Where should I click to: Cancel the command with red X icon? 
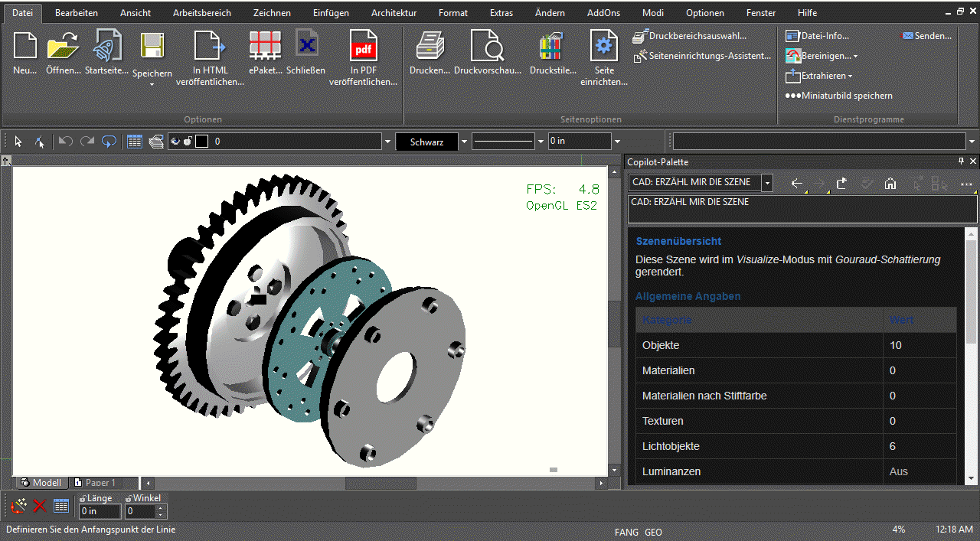point(40,506)
